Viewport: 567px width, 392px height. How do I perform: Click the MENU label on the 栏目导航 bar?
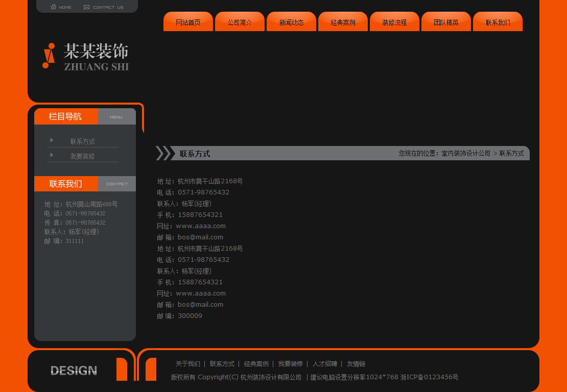tap(116, 116)
